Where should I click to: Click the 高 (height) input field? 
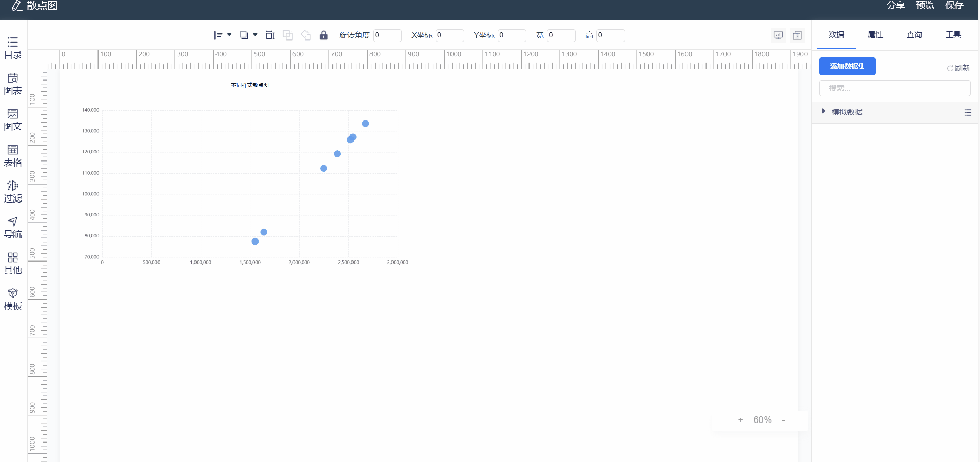611,35
